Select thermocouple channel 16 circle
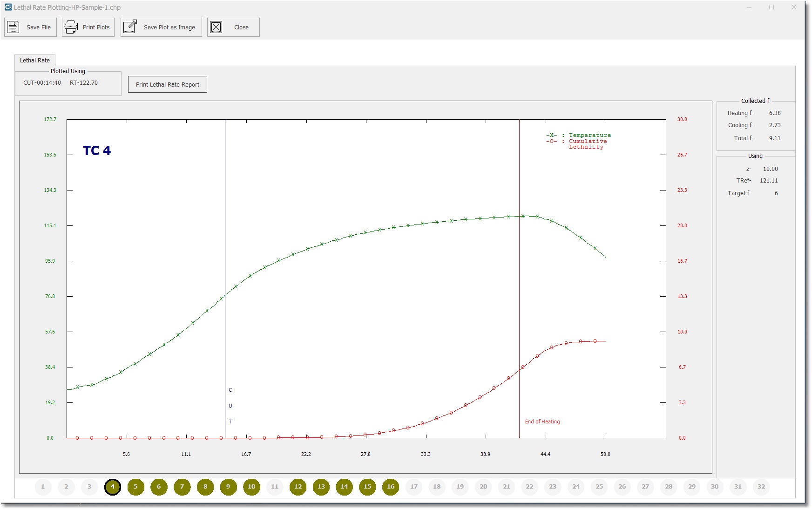The height and width of the screenshot is (510, 812). 391,487
